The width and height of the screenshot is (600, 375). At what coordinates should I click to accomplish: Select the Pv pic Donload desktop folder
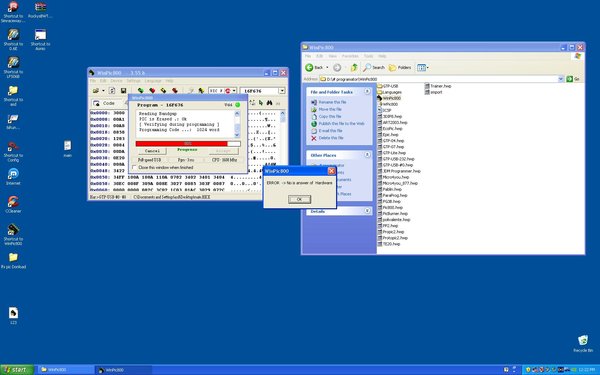tap(13, 260)
